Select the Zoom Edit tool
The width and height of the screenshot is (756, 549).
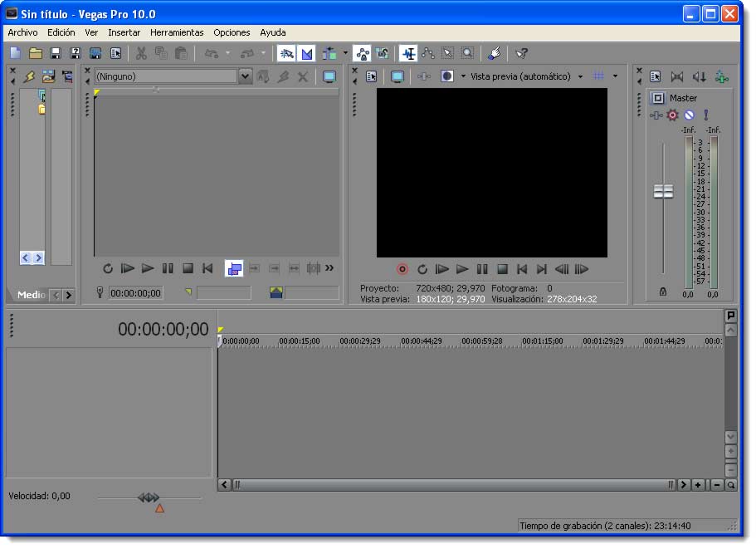point(467,53)
